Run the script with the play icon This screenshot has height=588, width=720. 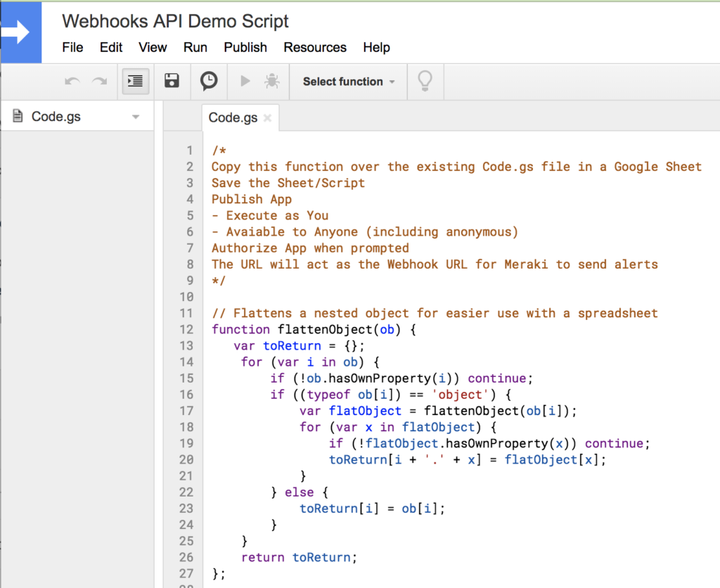247,81
